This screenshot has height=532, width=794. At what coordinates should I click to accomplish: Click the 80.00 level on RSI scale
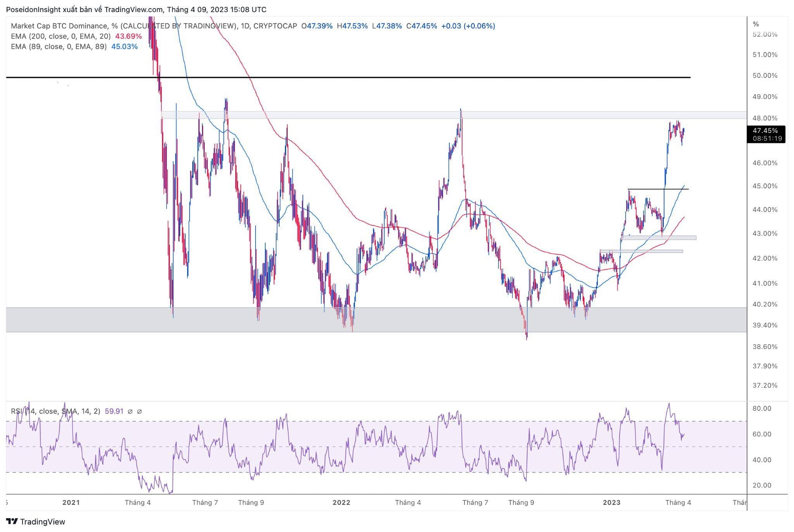[761, 408]
